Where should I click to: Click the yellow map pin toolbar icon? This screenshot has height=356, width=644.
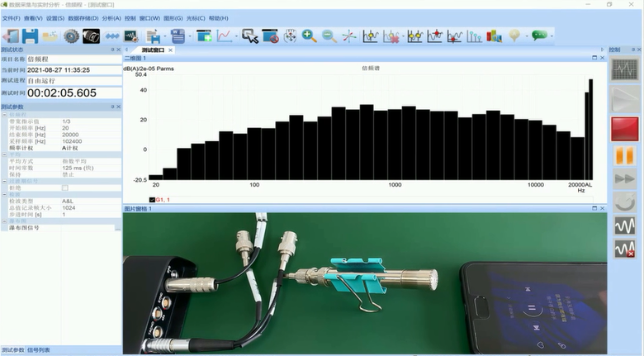(514, 36)
